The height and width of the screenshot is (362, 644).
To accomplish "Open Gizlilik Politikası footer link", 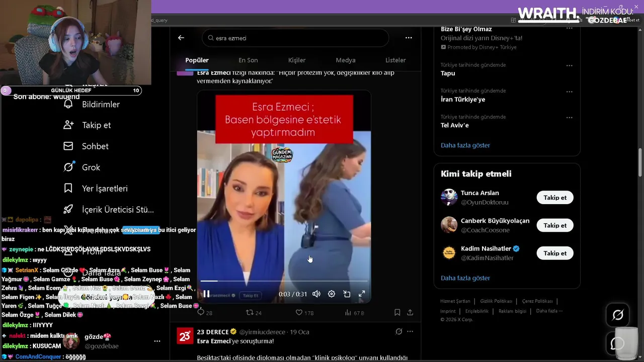I will 496,301.
